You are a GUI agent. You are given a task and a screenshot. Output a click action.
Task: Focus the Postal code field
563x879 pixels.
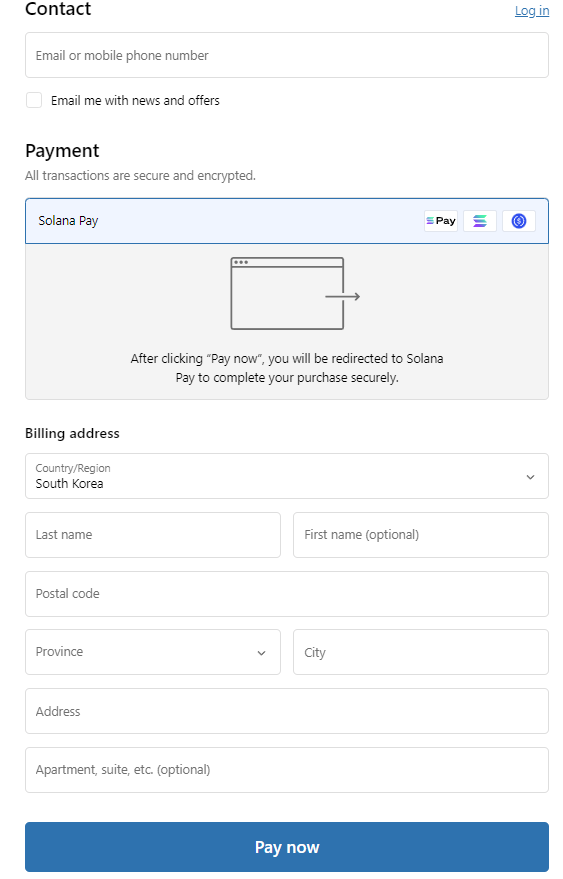[287, 594]
